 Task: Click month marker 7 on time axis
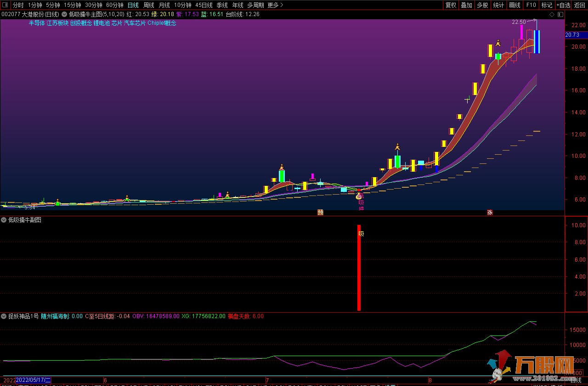click(267, 380)
